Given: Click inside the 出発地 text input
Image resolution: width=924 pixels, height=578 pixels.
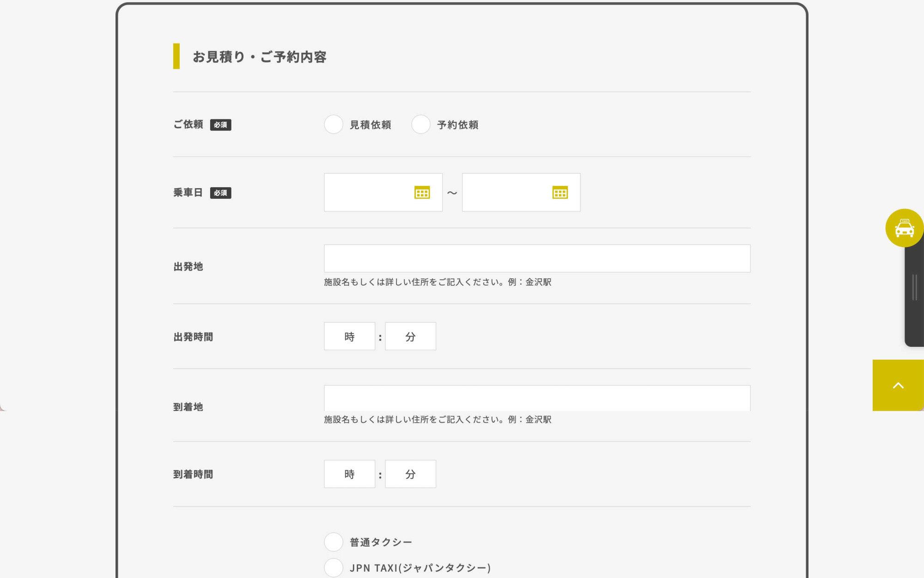Looking at the screenshot, I should (537, 258).
